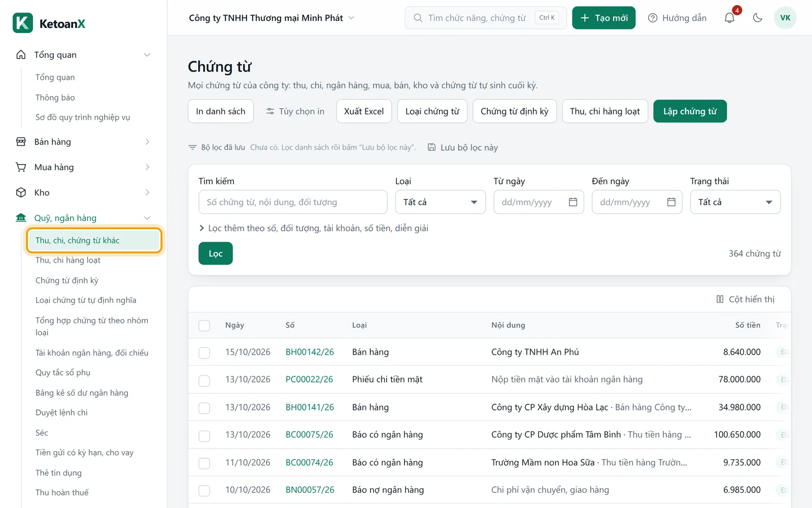Screen dimensions: 812x508
Task: Click the Lưu bộ lọc này save icon
Action: tap(432, 147)
